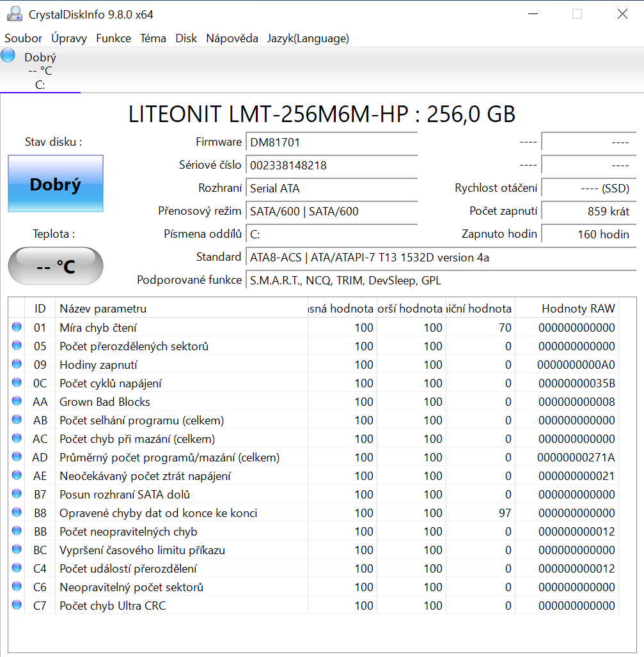Image resolution: width=644 pixels, height=657 pixels.
Task: Open the Jazyk(Language) menu
Action: tap(308, 38)
